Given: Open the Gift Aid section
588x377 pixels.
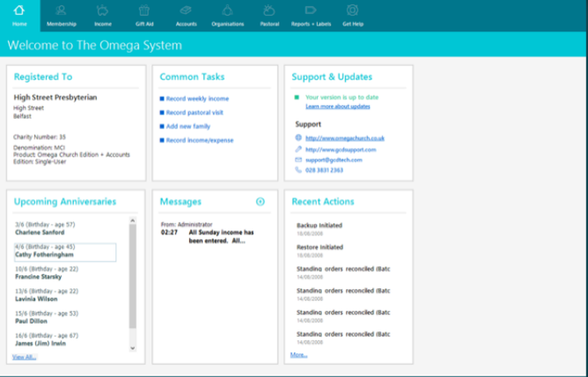Looking at the screenshot, I should click(145, 16).
